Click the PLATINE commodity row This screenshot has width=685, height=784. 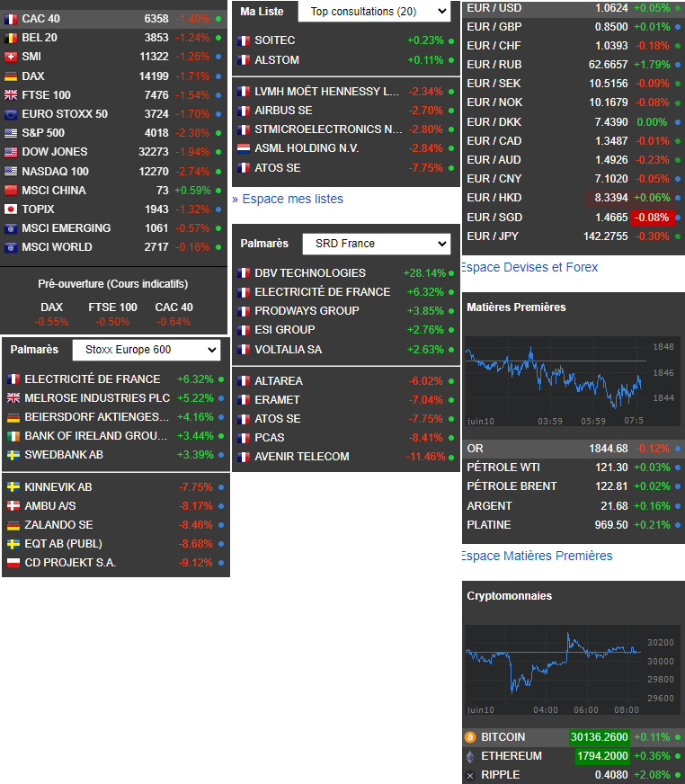point(574,525)
